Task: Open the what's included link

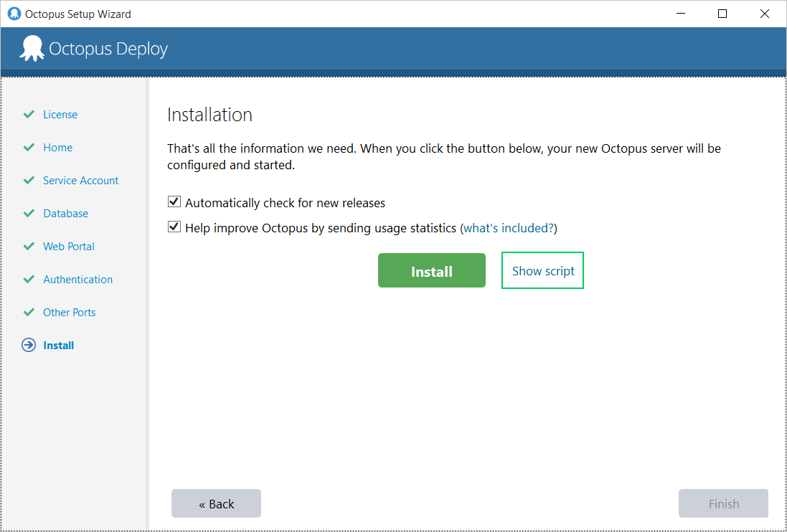Action: tap(509, 228)
